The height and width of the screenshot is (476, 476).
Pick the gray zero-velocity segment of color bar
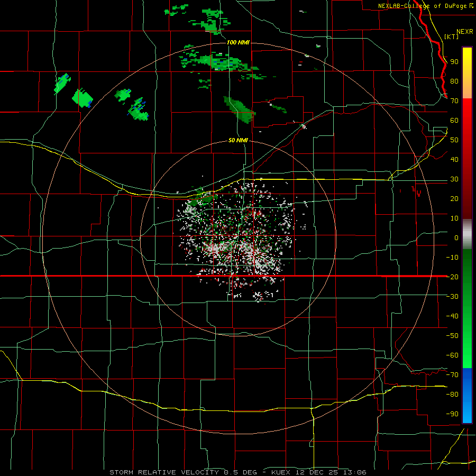467,234
